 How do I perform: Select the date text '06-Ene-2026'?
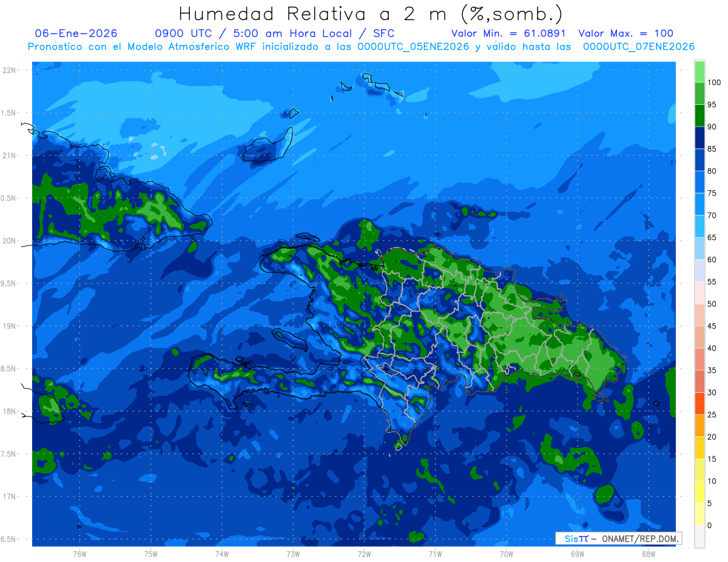[x=76, y=33]
